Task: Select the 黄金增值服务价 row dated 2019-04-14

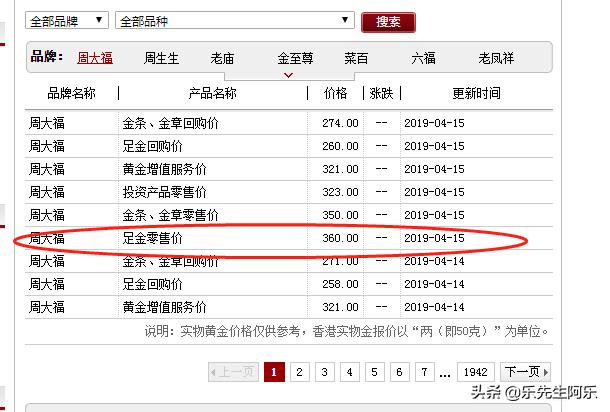Action: (289, 307)
